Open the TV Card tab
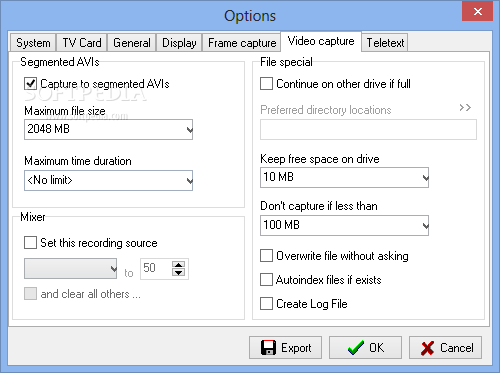This screenshot has height=373, width=500. [82, 43]
